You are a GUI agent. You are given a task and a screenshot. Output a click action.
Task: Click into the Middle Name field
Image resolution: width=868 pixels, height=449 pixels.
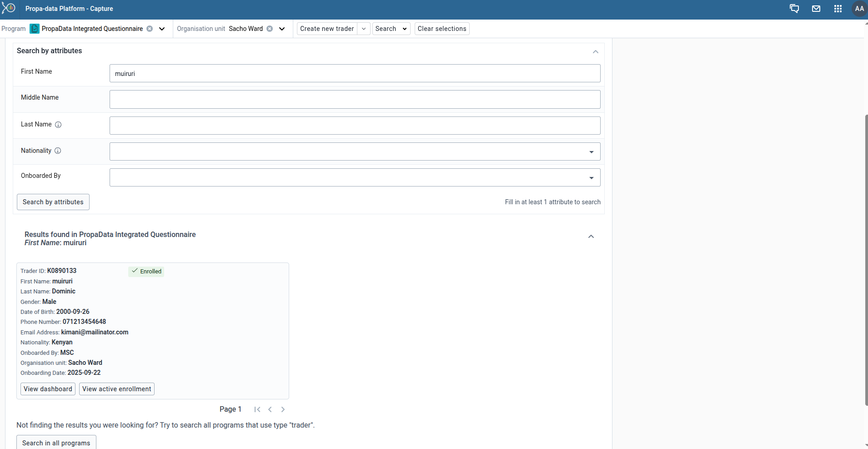click(x=355, y=99)
